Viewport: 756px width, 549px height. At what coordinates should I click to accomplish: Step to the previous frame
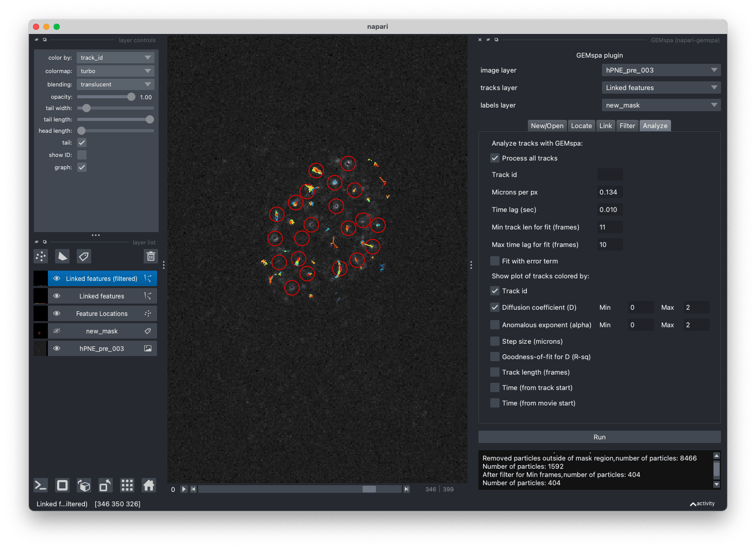pos(194,489)
